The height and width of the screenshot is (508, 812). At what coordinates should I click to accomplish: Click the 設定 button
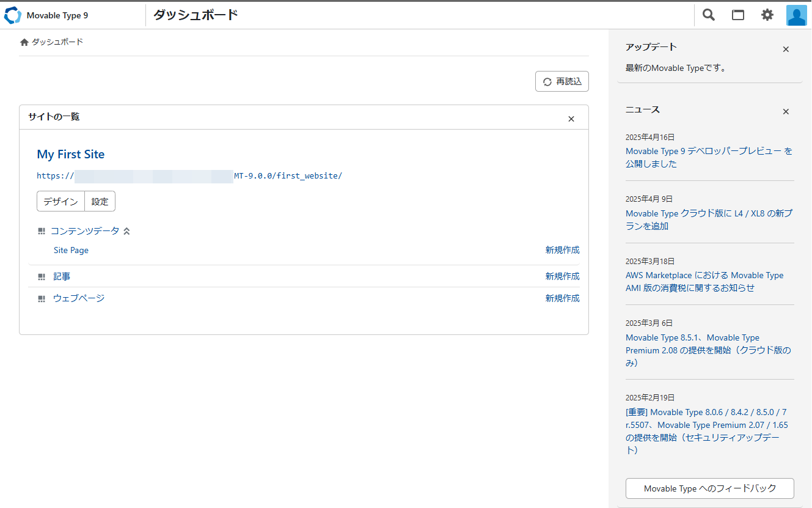coord(100,201)
